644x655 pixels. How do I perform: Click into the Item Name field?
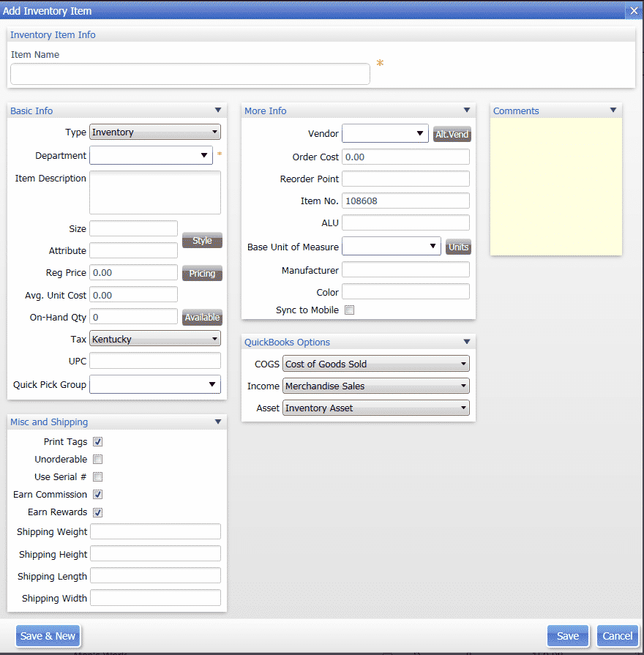coord(190,74)
